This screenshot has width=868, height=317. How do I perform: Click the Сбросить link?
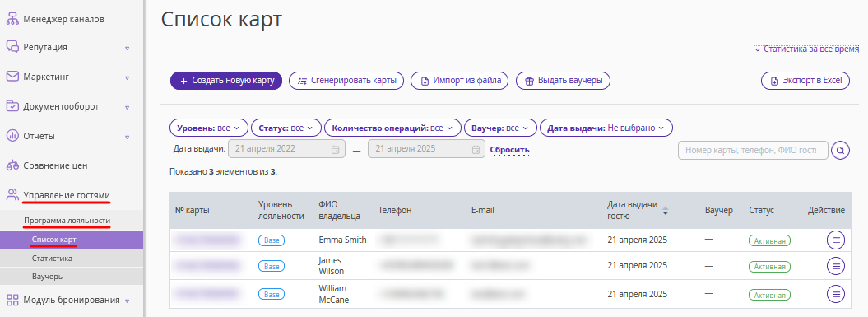(x=509, y=150)
